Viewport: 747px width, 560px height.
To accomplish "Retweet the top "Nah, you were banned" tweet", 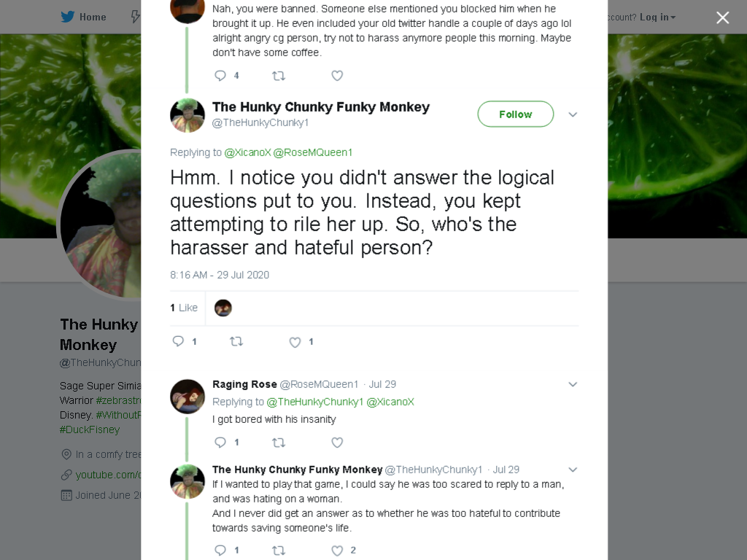I will tap(279, 76).
